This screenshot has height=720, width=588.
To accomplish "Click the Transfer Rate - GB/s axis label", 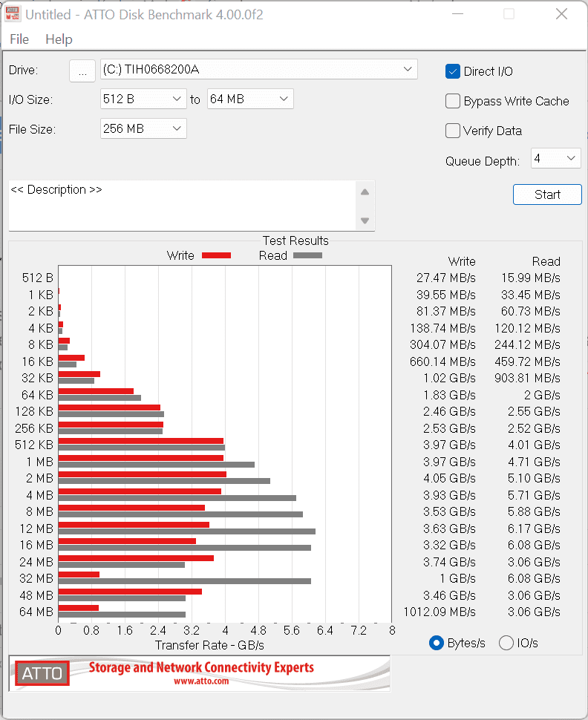I will (x=209, y=645).
